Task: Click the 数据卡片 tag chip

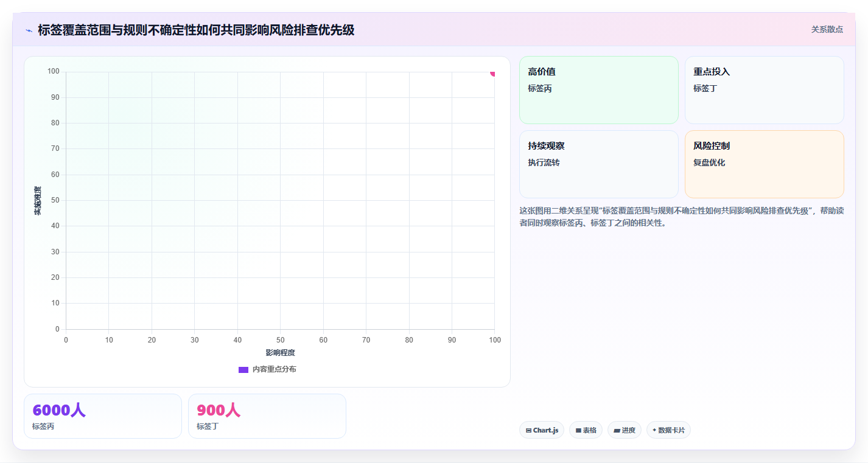Action: click(x=668, y=430)
